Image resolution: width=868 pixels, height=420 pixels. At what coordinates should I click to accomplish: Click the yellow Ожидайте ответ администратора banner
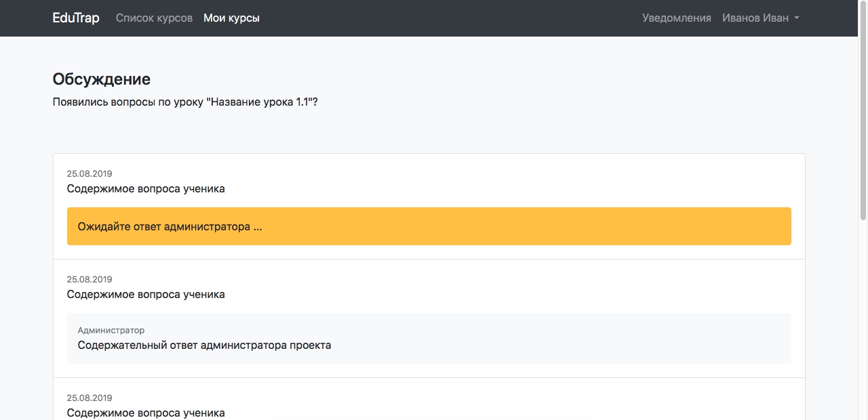pos(429,226)
